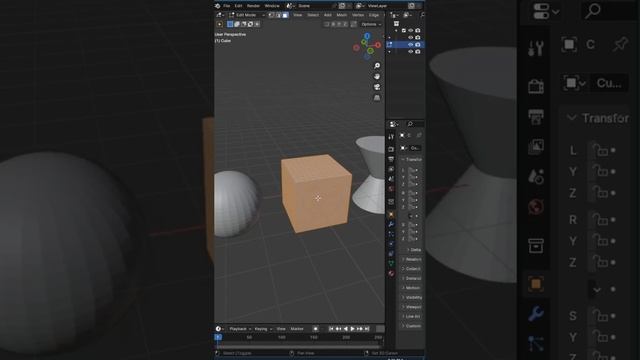Click the viewport zoom magnifier icon
Viewport: 640px width, 360px height.
click(377, 66)
